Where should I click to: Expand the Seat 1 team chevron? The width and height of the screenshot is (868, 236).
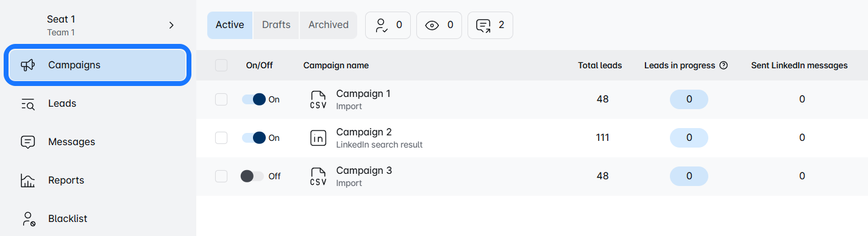point(171,25)
